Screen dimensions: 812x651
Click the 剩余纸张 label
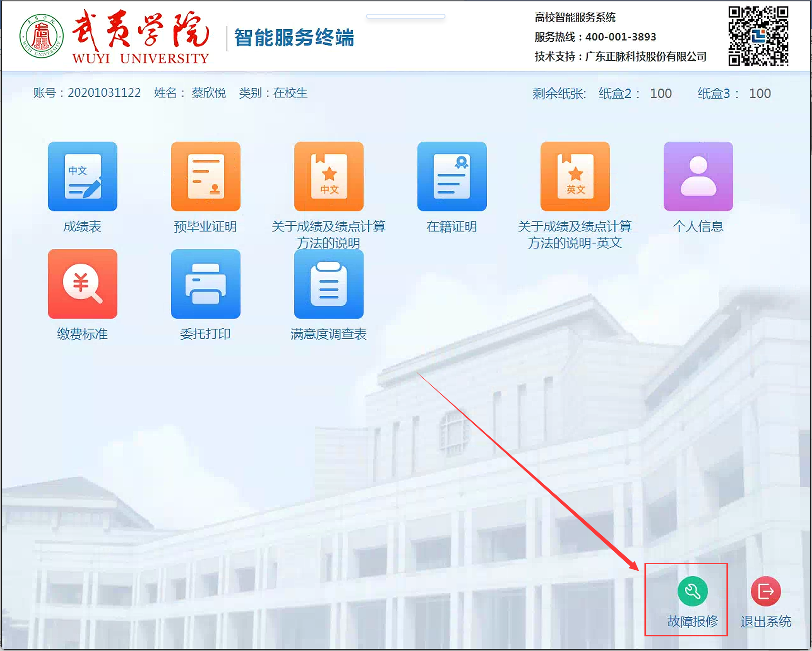[559, 94]
